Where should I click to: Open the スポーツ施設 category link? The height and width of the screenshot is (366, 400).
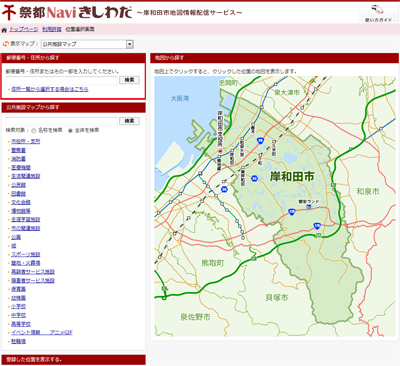[26, 254]
